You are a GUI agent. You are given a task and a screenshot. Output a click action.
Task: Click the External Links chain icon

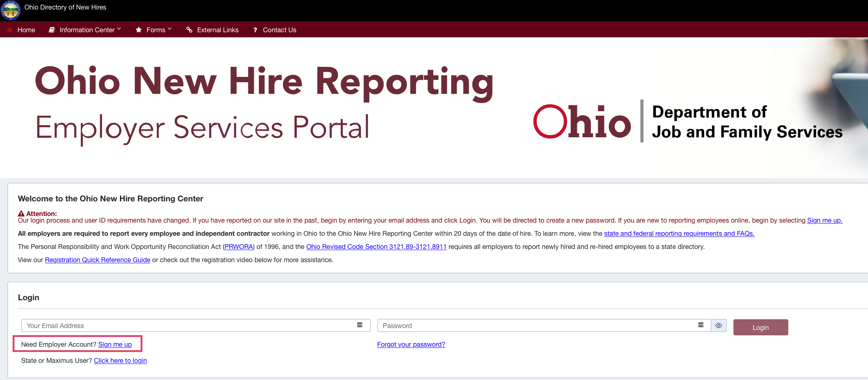(189, 30)
